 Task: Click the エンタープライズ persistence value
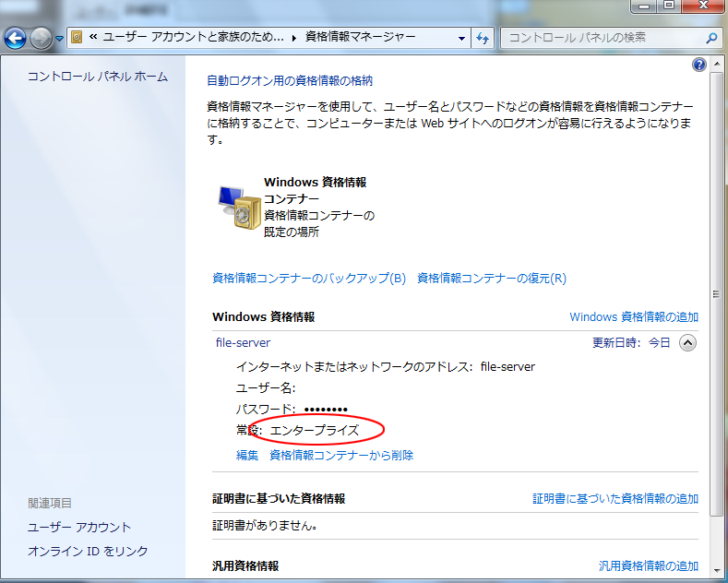click(x=315, y=430)
